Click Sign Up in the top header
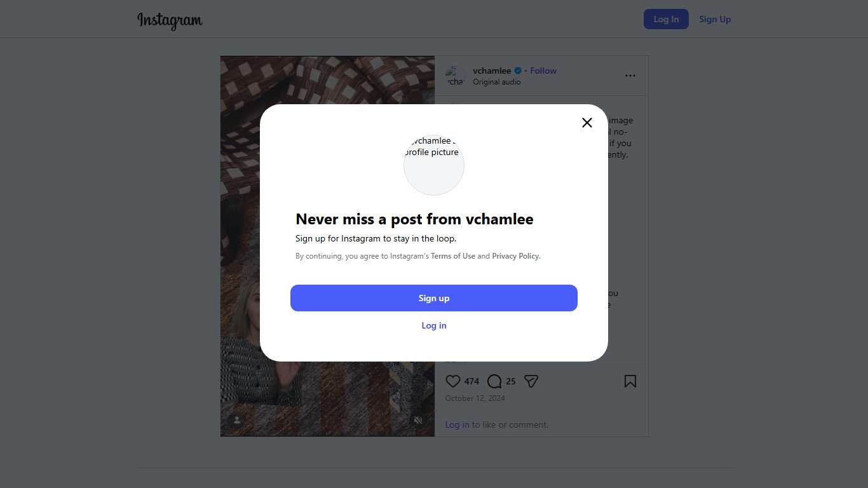The image size is (868, 488). (x=715, y=19)
